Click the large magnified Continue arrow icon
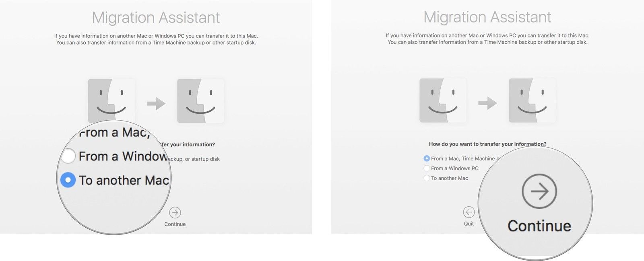The width and height of the screenshot is (644, 261). [x=539, y=191]
